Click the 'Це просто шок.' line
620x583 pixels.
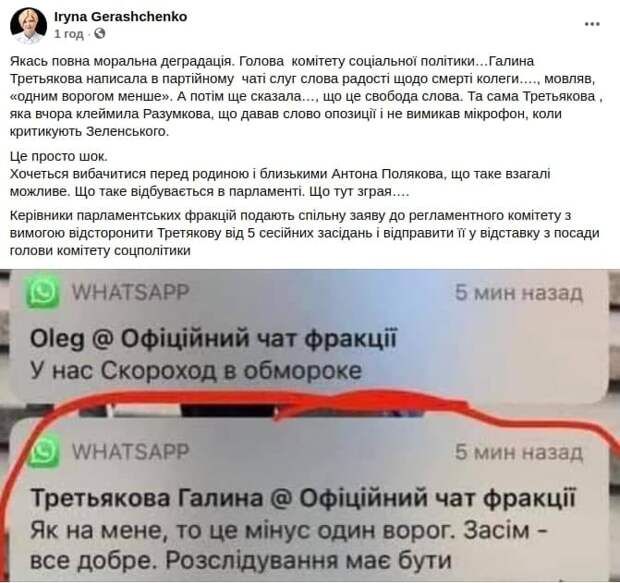click(x=59, y=157)
